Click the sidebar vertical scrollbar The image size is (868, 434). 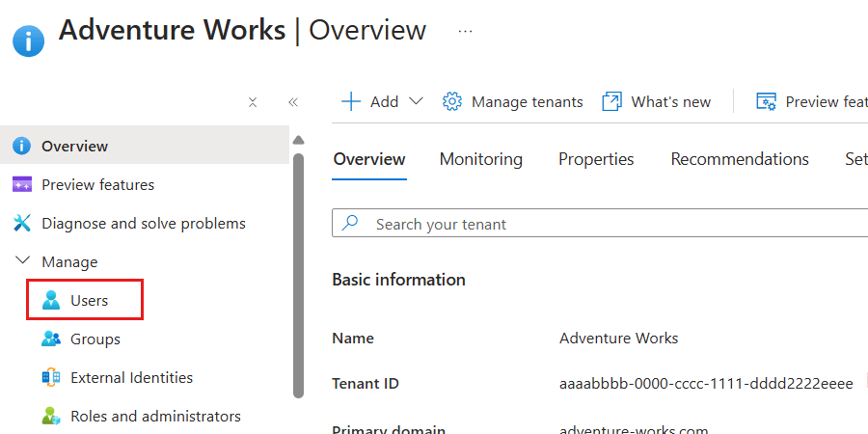[298, 270]
